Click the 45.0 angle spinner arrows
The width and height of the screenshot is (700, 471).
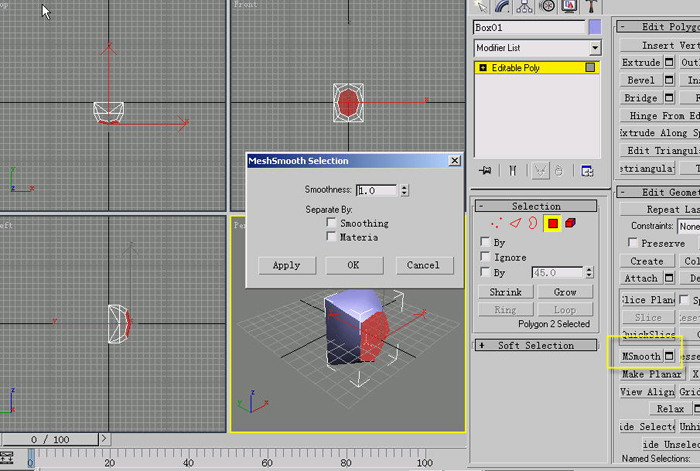[589, 272]
